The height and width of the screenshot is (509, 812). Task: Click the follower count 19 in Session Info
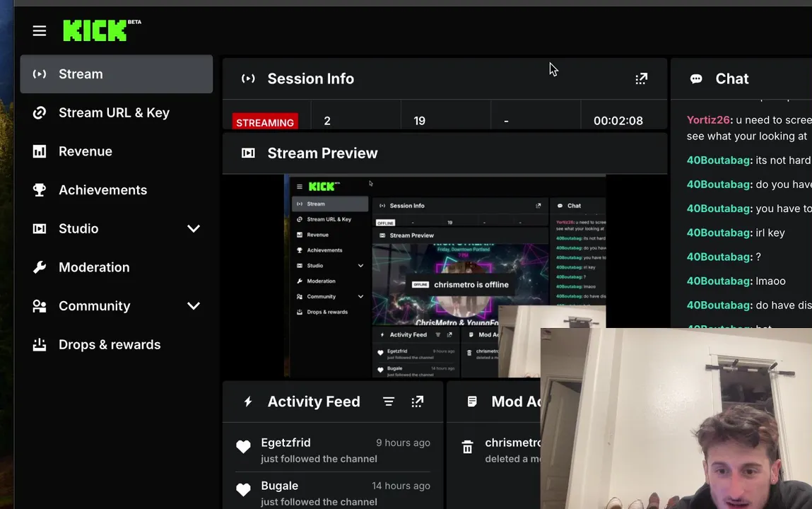point(420,121)
